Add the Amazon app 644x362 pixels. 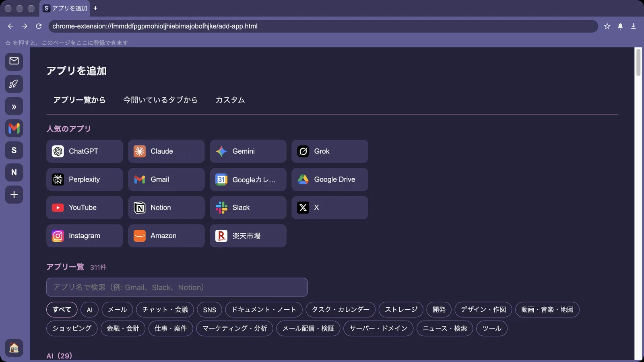click(166, 236)
